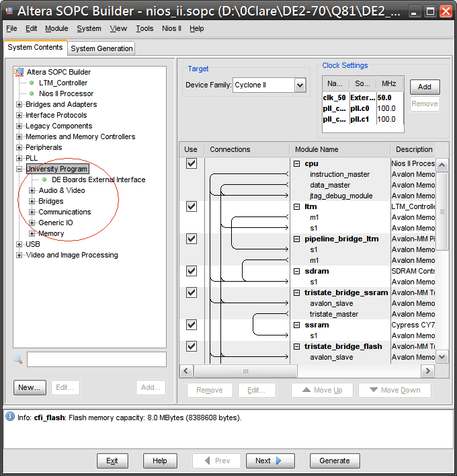Click the bottom Help button
This screenshot has width=457, height=476.
point(160,461)
